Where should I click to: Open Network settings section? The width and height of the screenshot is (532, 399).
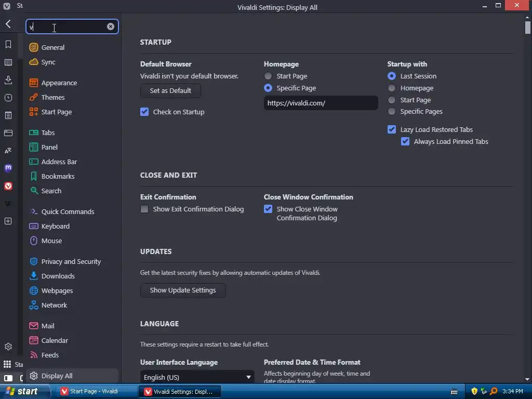click(x=72, y=305)
